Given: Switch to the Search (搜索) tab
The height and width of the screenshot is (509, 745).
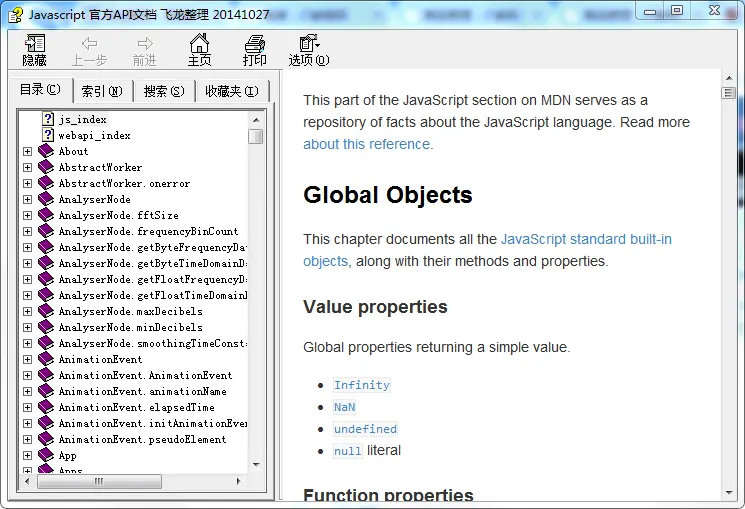Looking at the screenshot, I should click(x=164, y=91).
